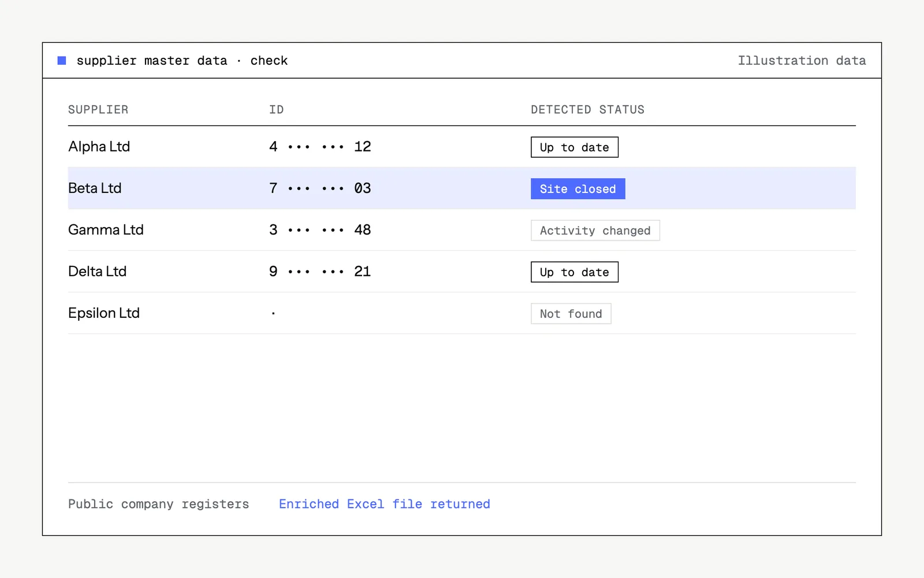
Task: Click Alpha Ltd's ID ending in 12
Action: [x=320, y=147]
